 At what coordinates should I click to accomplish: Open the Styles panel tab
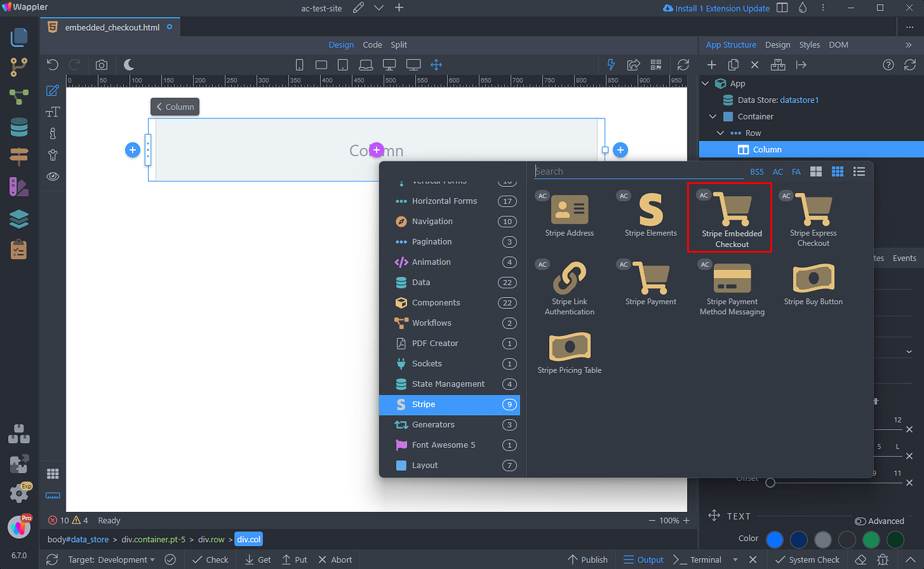pos(809,45)
